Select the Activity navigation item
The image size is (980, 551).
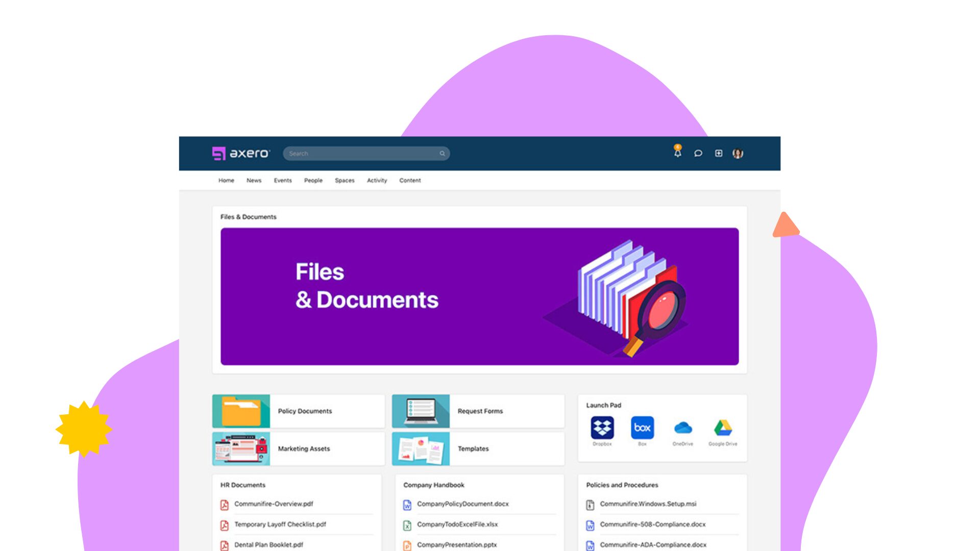tap(377, 180)
